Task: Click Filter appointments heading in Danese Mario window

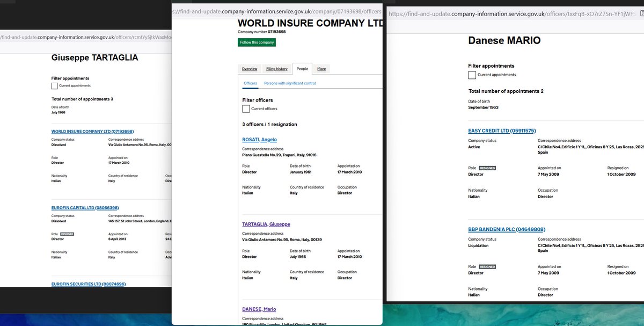Action: tap(492, 66)
